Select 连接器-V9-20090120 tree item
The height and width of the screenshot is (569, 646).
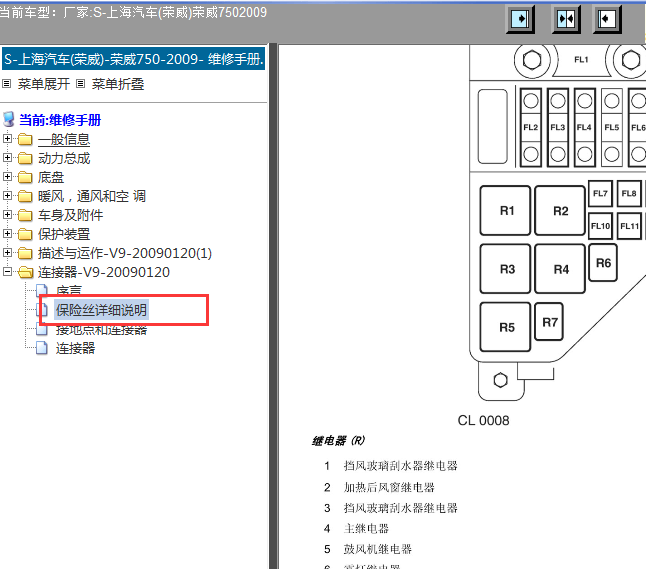point(104,272)
